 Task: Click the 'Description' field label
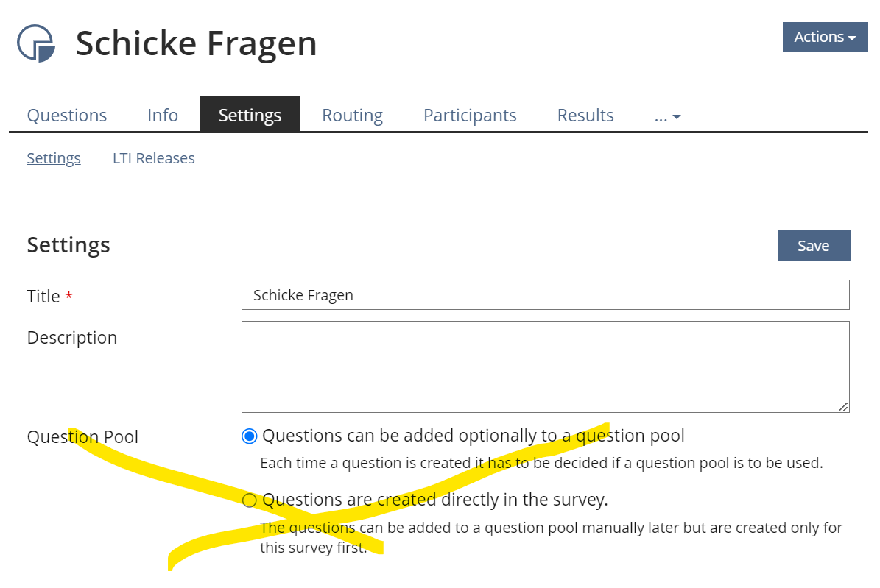(x=72, y=338)
